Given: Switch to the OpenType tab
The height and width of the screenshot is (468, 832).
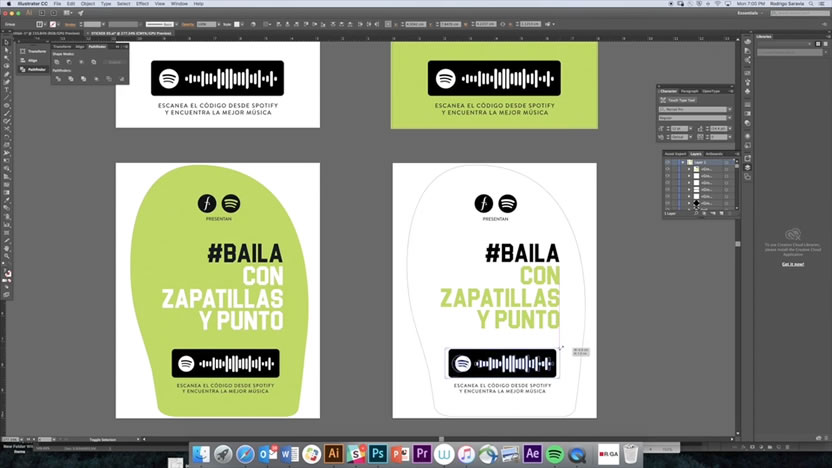Looking at the screenshot, I should click(711, 91).
